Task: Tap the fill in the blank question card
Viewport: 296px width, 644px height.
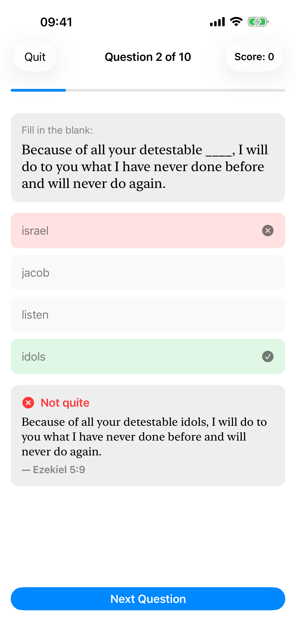Action: (x=148, y=157)
